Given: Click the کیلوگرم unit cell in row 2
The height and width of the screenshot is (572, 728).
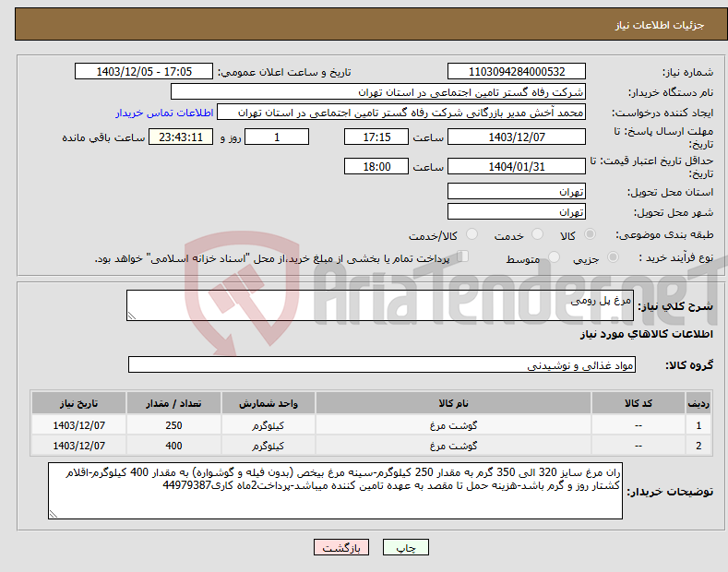Looking at the screenshot, I should (x=269, y=446).
